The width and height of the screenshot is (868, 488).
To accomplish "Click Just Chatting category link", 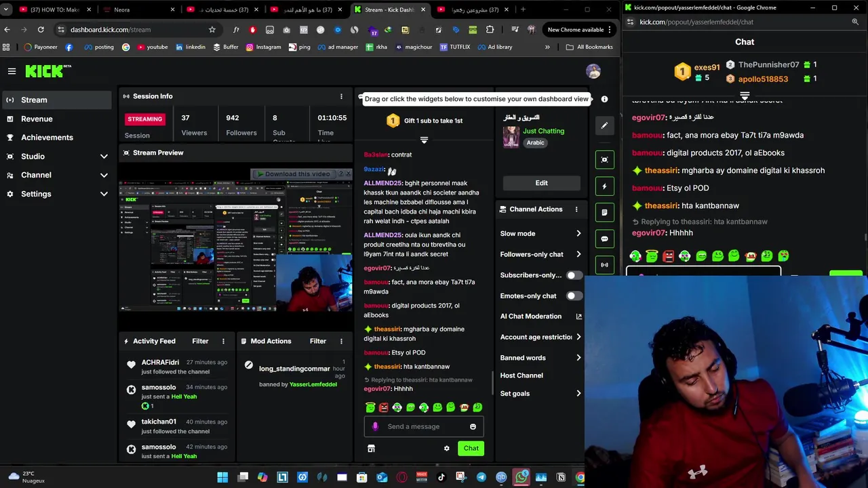I will point(543,131).
